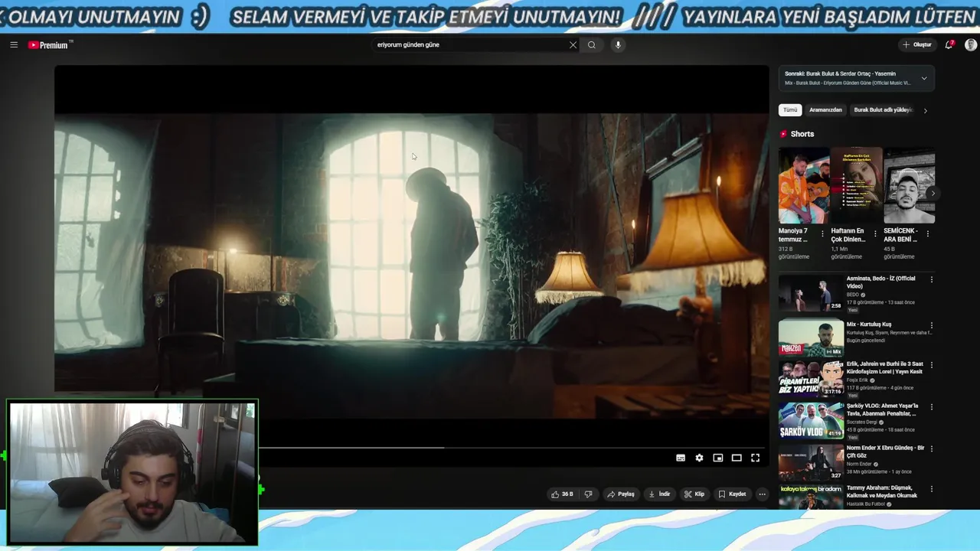Open Şarköy VLOG video thumbnail
Viewport: 980px width, 551px height.
pyautogui.click(x=811, y=420)
